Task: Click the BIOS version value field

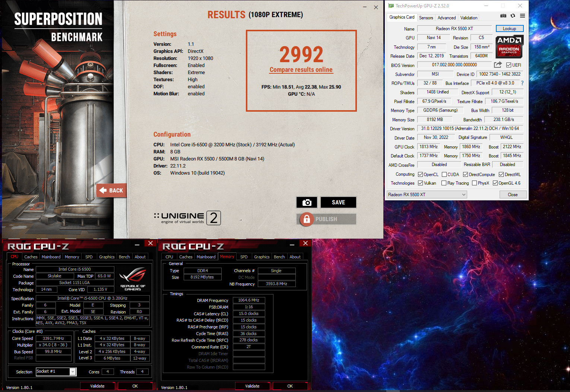Action: [x=454, y=65]
